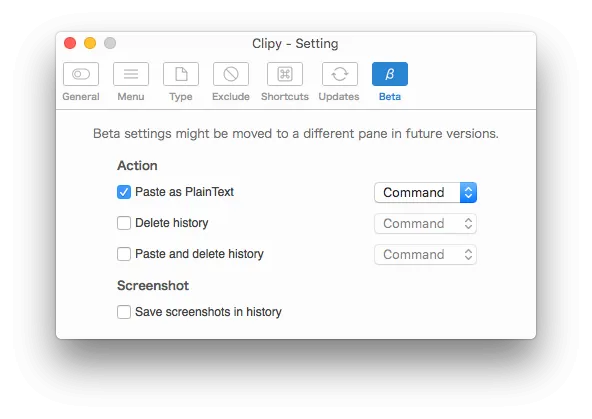This screenshot has width=592, height=419.
Task: Click the Save screenshots in history label
Action: [208, 312]
